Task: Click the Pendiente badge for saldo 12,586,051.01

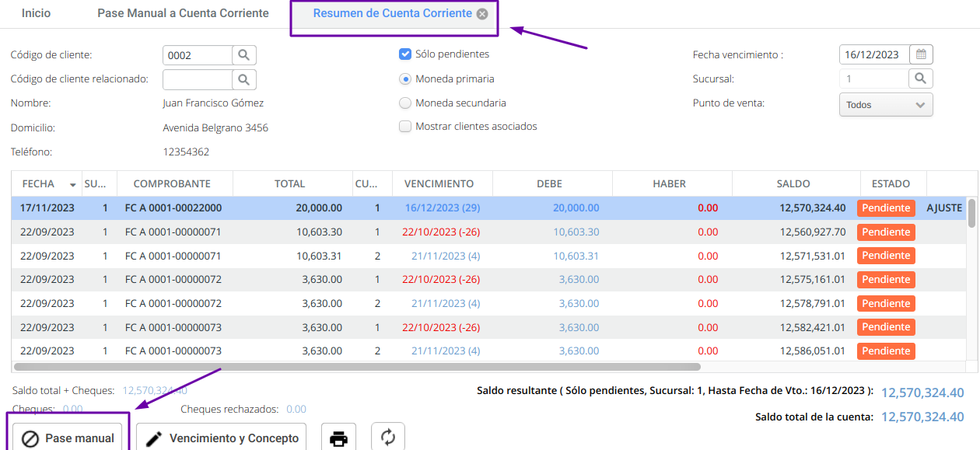Action: [886, 351]
